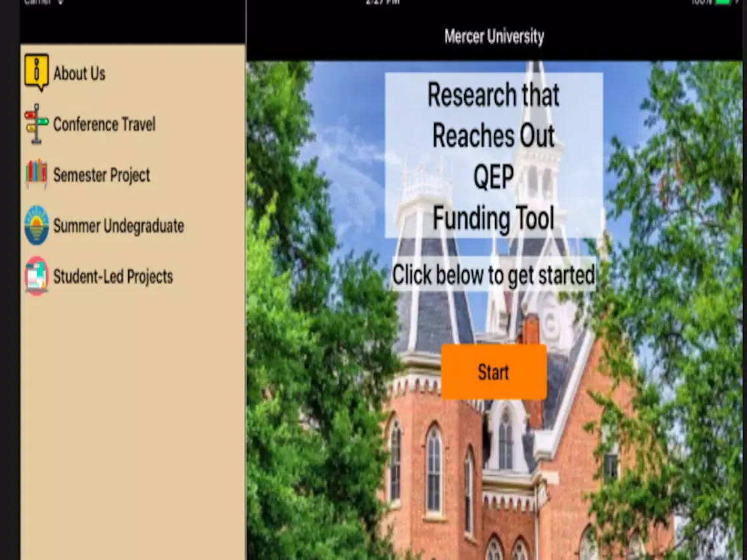The image size is (747, 560).
Task: Click the 'QEP' title line
Action: click(x=494, y=177)
